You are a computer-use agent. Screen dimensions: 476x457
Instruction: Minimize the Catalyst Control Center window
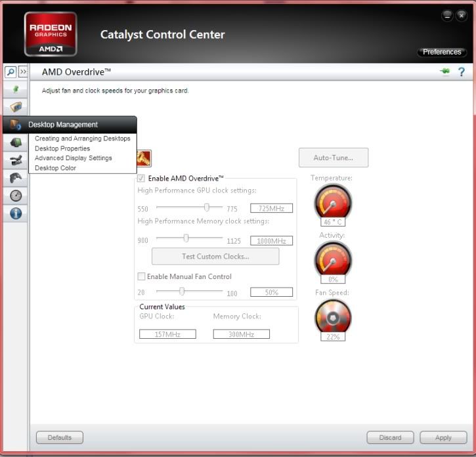point(447,16)
